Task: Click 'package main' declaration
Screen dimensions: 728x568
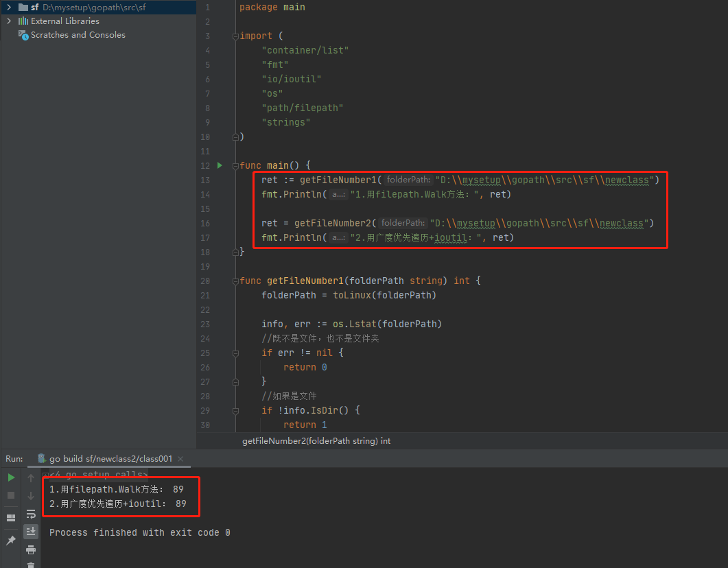Action: click(x=272, y=7)
